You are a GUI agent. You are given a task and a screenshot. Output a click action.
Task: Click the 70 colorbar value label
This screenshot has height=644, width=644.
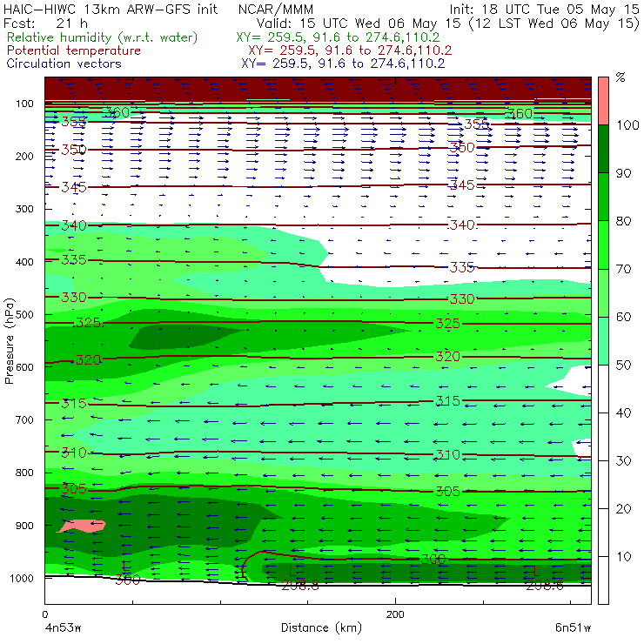coord(623,269)
